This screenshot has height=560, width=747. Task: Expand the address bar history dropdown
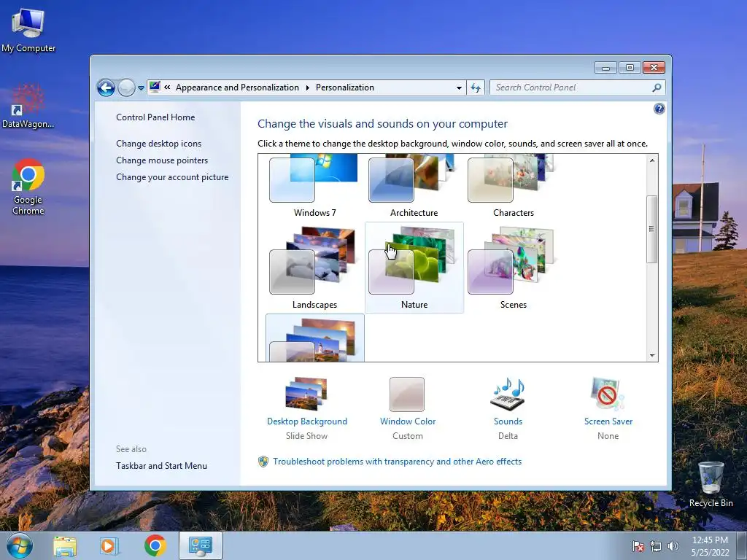459,87
